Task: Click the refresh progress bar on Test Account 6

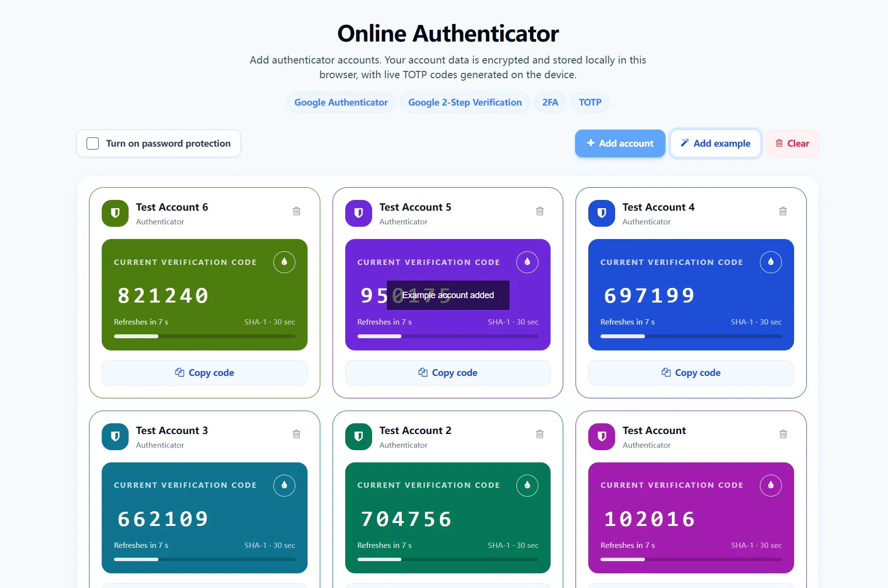Action: (204, 336)
